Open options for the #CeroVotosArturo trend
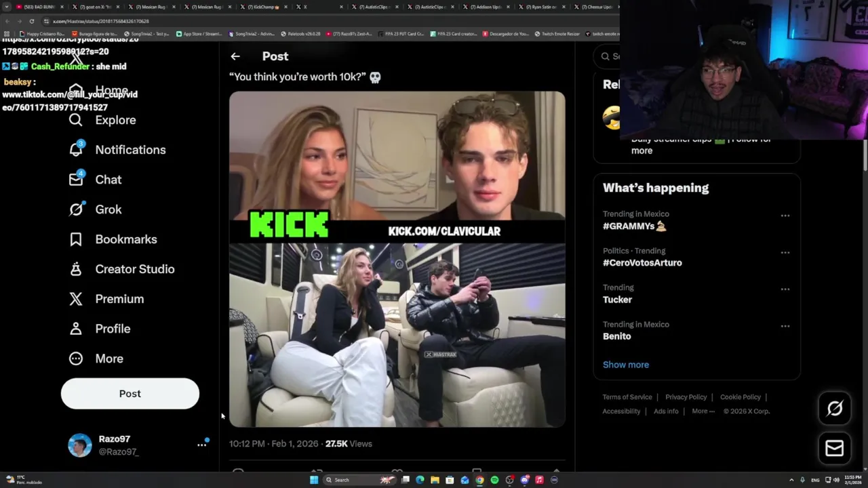This screenshot has height=488, width=868. [x=785, y=252]
